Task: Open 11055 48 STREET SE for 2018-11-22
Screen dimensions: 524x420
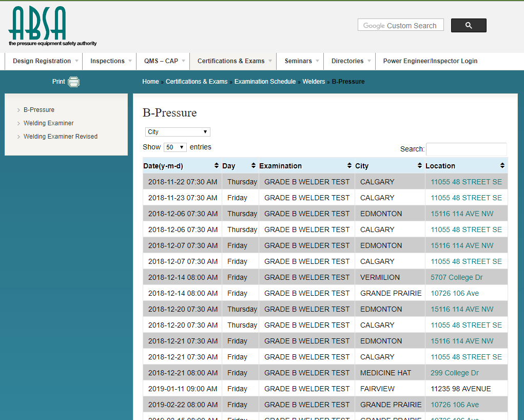Action: coord(466,182)
